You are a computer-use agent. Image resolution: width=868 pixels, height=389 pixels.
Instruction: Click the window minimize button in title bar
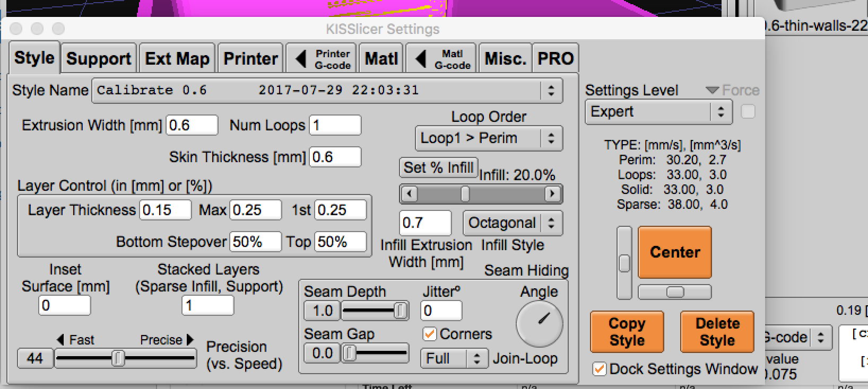tap(37, 29)
